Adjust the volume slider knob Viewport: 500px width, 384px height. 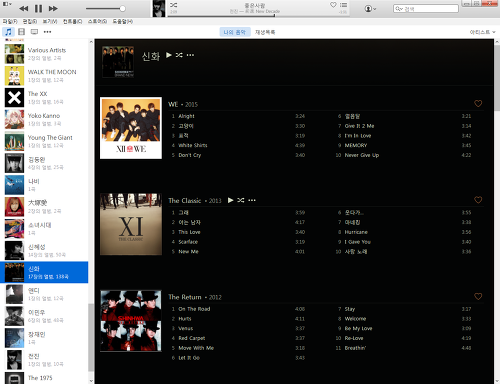[122, 9]
